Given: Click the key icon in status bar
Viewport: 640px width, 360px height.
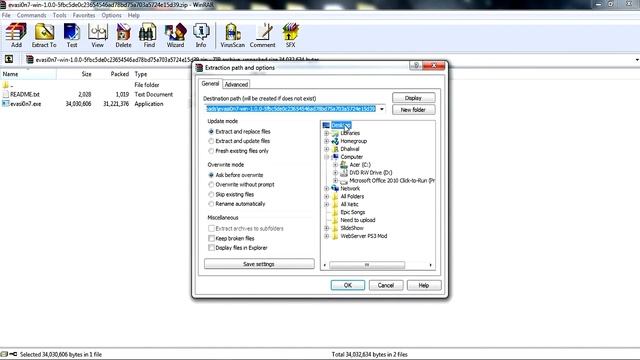Looking at the screenshot, I should pyautogui.click(x=13, y=354).
